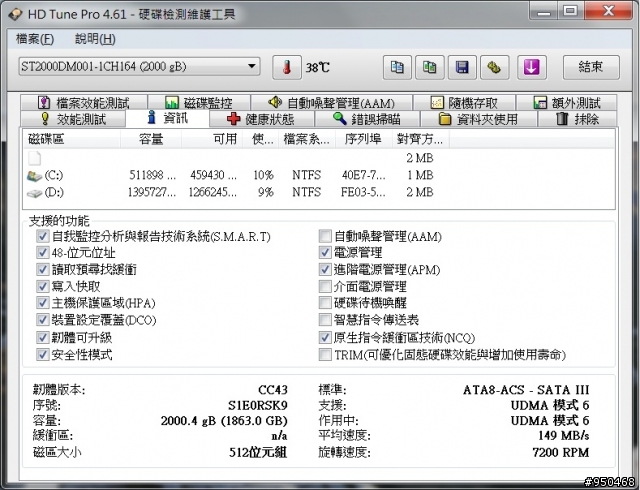Toggle the TRIM checkbox

[325, 354]
